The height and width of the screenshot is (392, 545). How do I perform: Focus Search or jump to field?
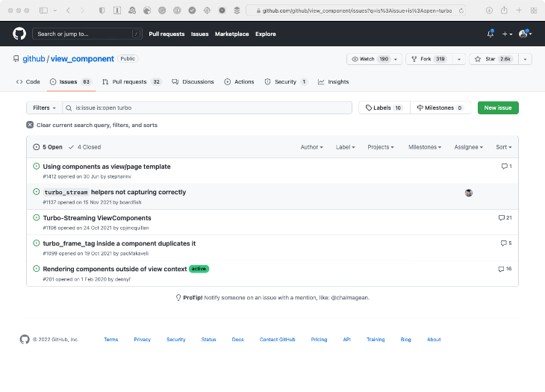(87, 34)
